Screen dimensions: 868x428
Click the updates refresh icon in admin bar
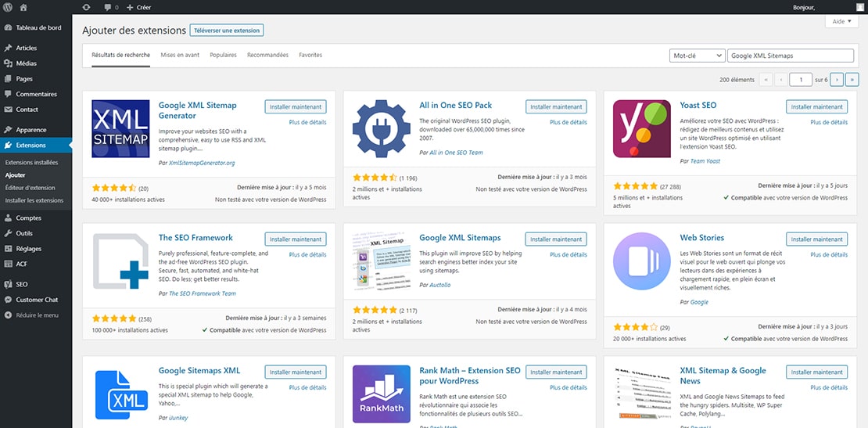[x=86, y=7]
